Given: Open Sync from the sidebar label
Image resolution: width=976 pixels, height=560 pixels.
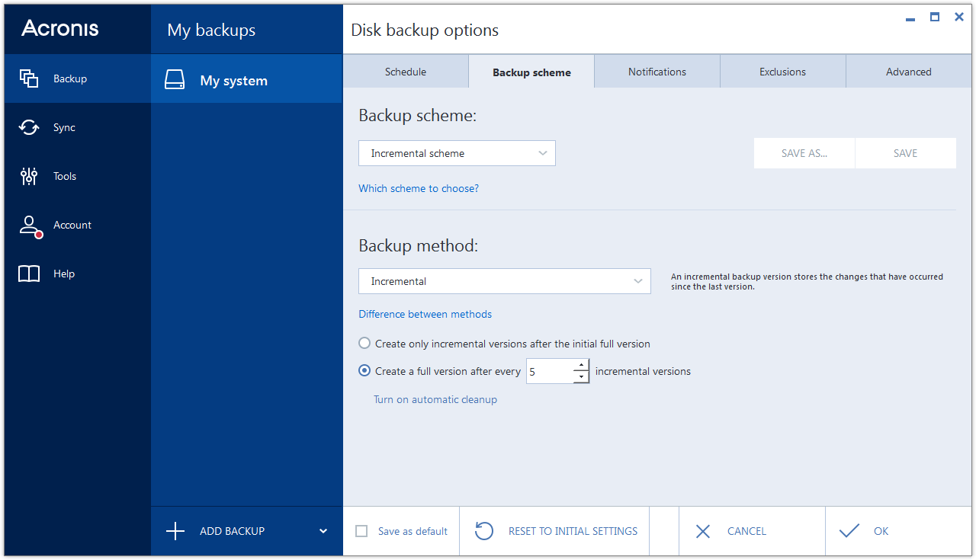Looking at the screenshot, I should (x=64, y=127).
